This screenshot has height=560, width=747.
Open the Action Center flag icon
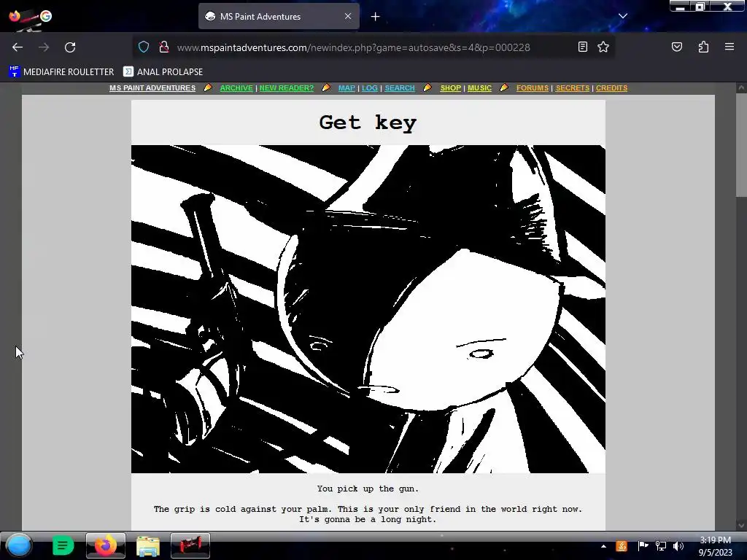(643, 546)
